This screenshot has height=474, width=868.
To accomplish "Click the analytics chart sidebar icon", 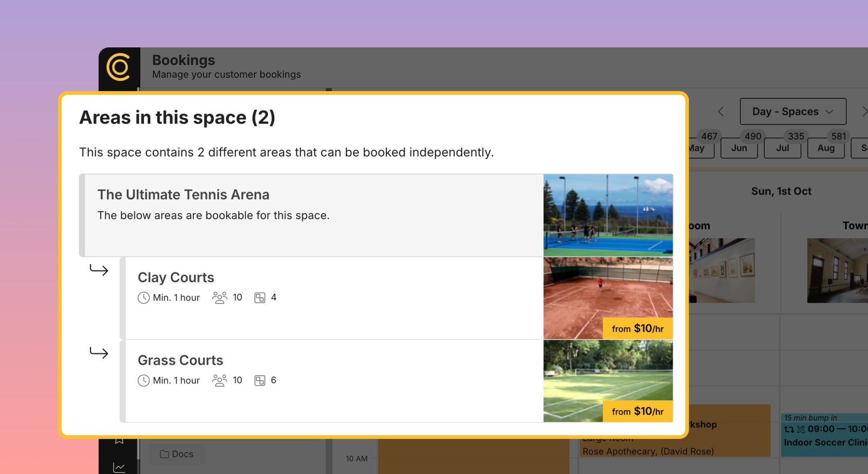I will click(119, 467).
